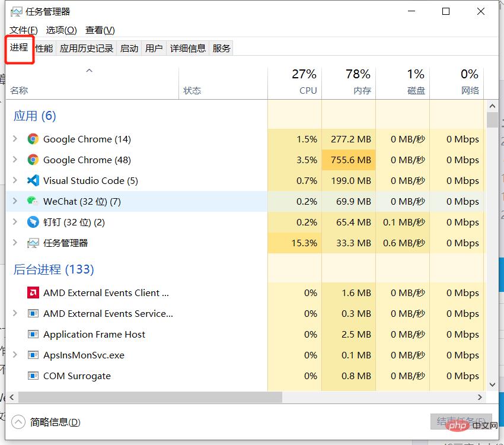Click the Application Frame Host icon
This screenshot has width=504, height=445.
pyautogui.click(x=33, y=334)
